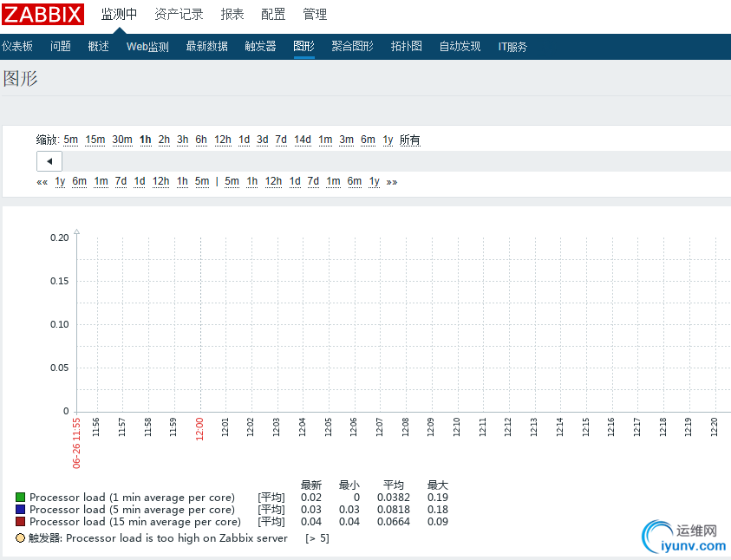The image size is (731, 560).
Task: Click the left arrow scroll button
Action: 49,161
